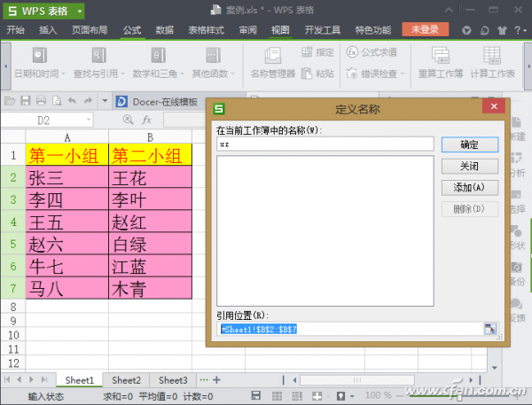Expand the WPS 表格 application menu arrow
The width and height of the screenshot is (532, 405).
click(x=80, y=12)
